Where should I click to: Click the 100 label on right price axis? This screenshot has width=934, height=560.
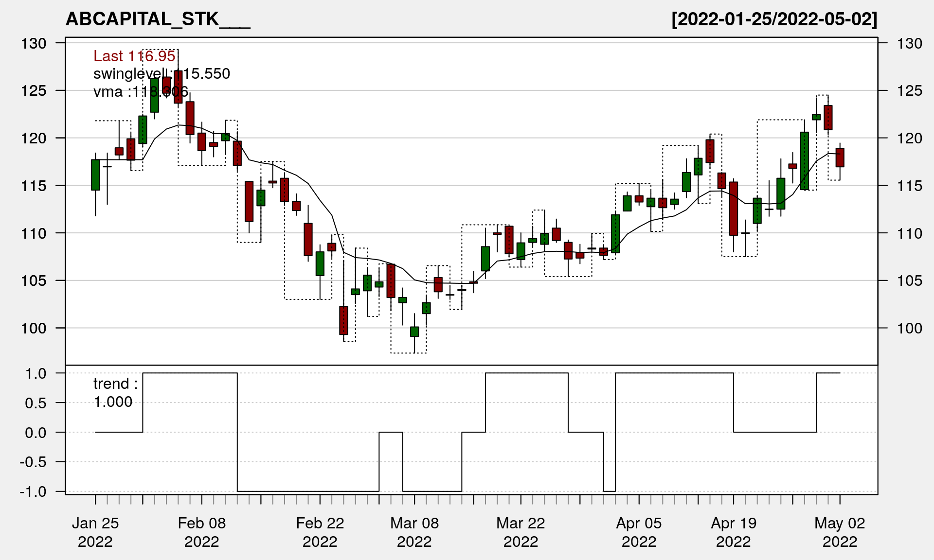point(909,328)
